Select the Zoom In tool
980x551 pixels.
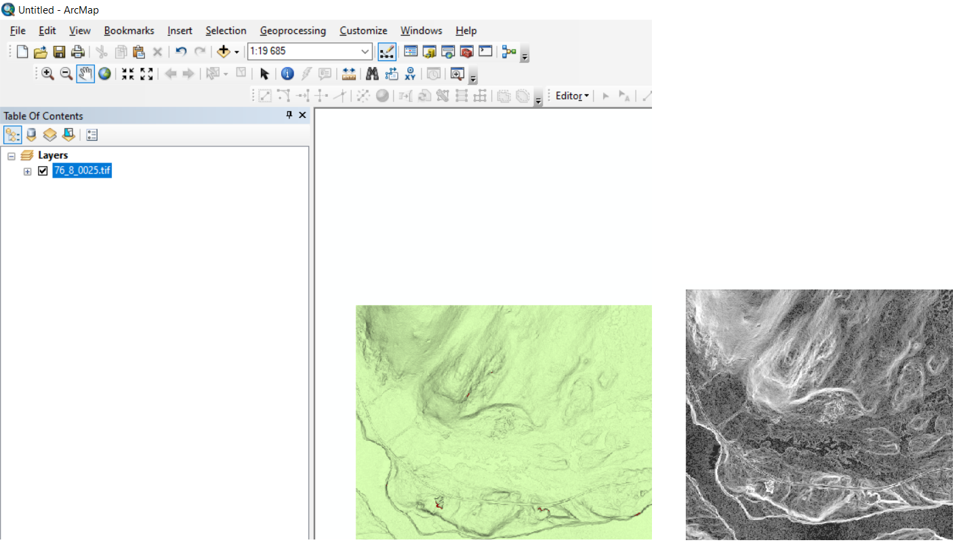(x=47, y=74)
